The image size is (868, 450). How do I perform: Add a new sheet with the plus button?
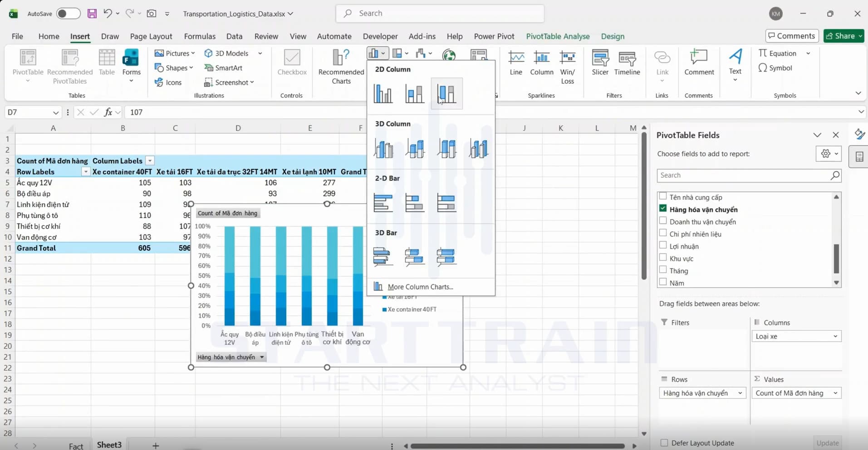point(156,445)
